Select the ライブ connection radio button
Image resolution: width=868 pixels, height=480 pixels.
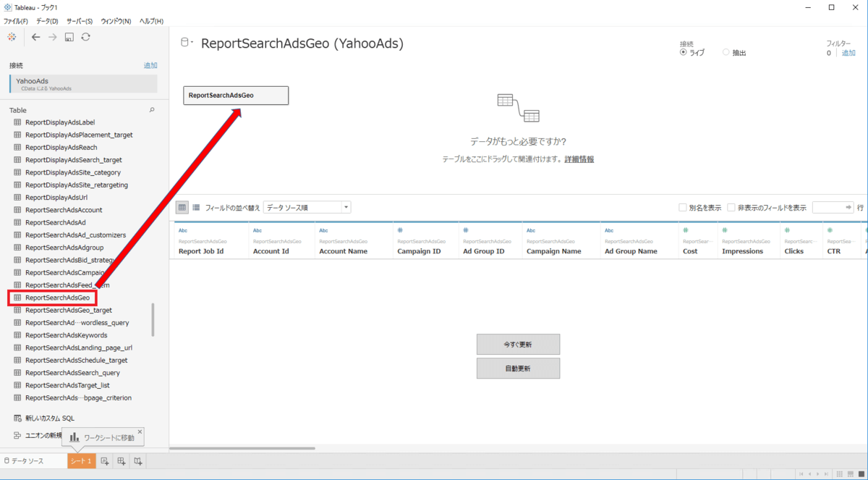[x=684, y=52]
